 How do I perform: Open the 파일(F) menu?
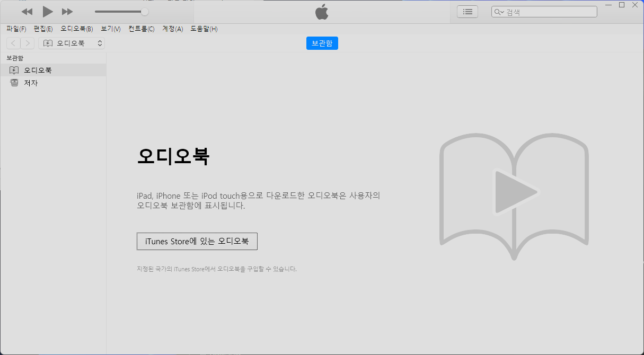coord(16,29)
